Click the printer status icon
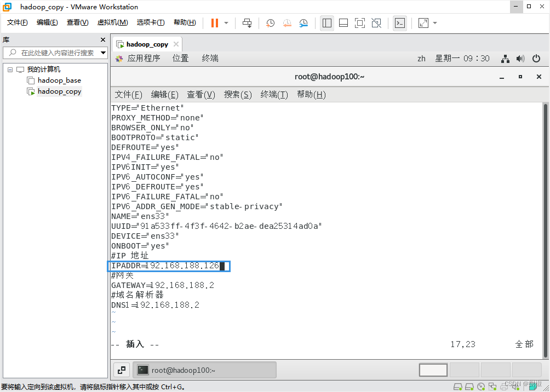Viewport: 550px width, 392px height. [503, 385]
